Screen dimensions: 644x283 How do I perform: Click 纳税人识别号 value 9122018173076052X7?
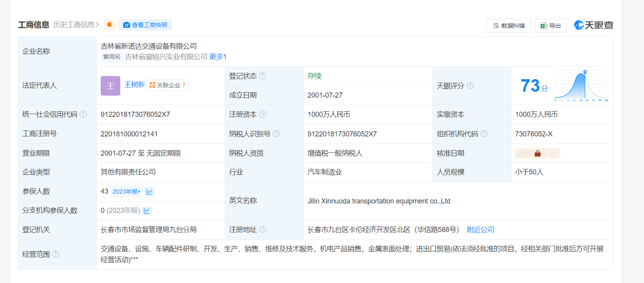tap(342, 134)
